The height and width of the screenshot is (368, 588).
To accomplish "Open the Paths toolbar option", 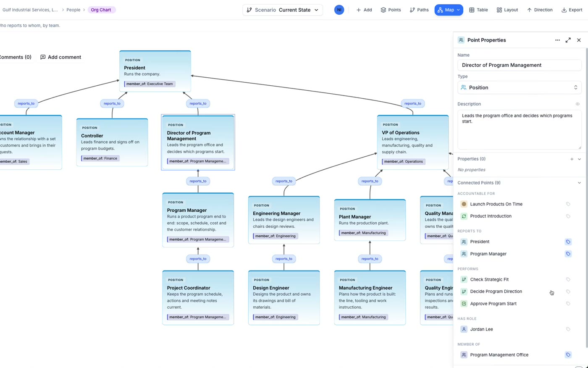I will [419, 10].
